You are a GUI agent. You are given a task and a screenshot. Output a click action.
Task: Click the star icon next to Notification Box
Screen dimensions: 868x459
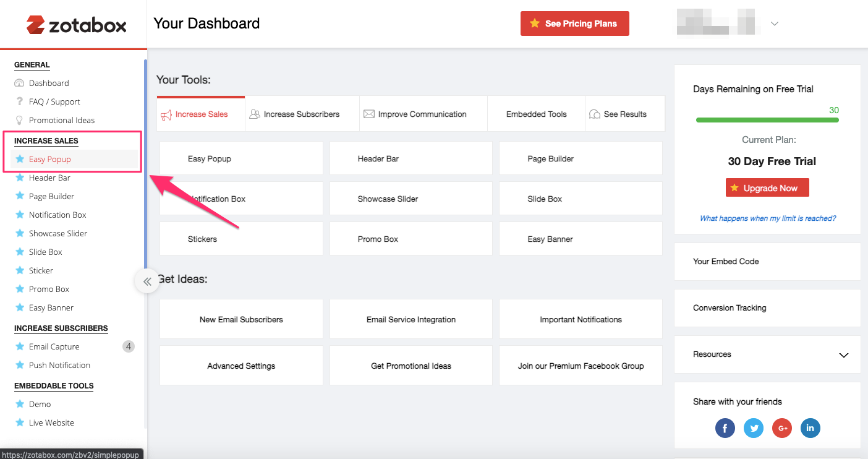(20, 215)
